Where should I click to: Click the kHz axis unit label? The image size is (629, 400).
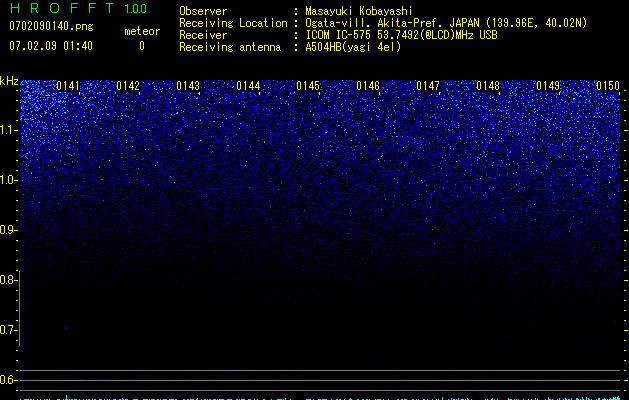click(x=9, y=81)
